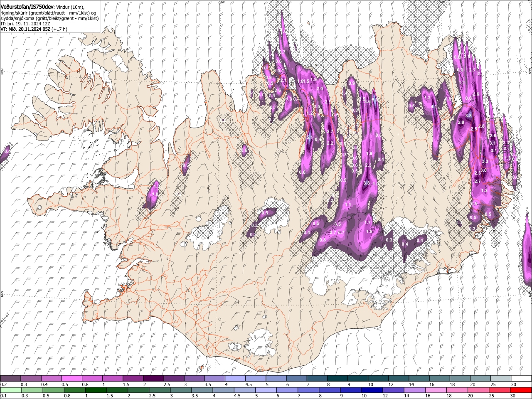Click the 1.3 precipitation value on the map

[288, 99]
